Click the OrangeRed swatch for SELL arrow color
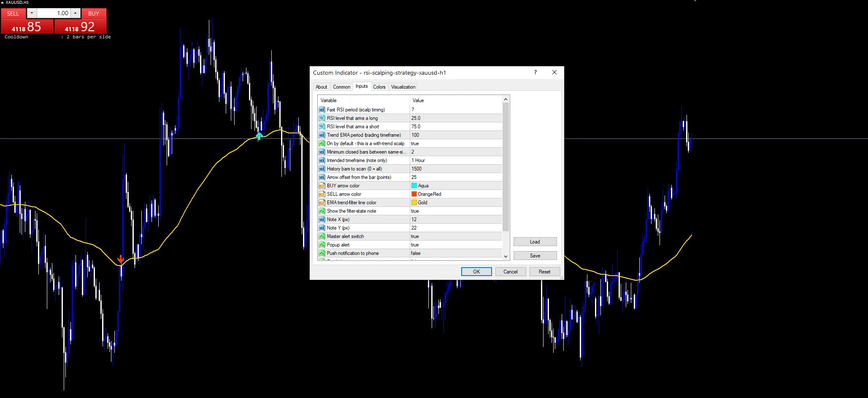This screenshot has width=868, height=398. 414,194
